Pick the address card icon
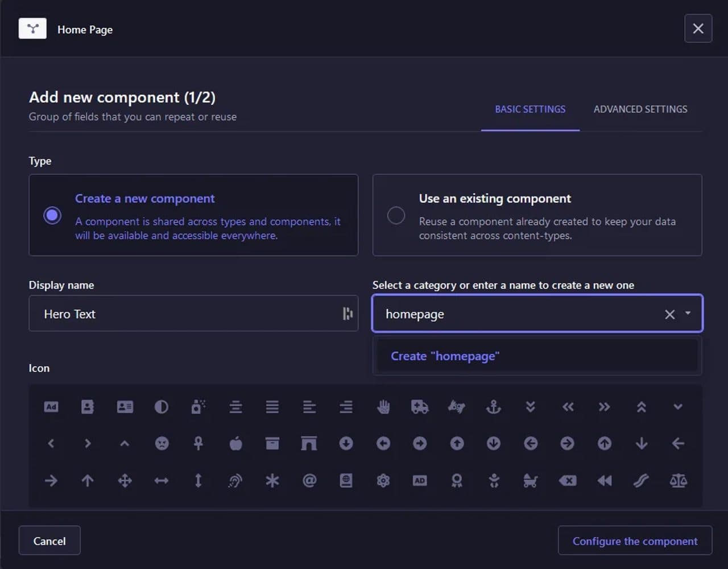Image resolution: width=728 pixels, height=569 pixels. point(125,407)
